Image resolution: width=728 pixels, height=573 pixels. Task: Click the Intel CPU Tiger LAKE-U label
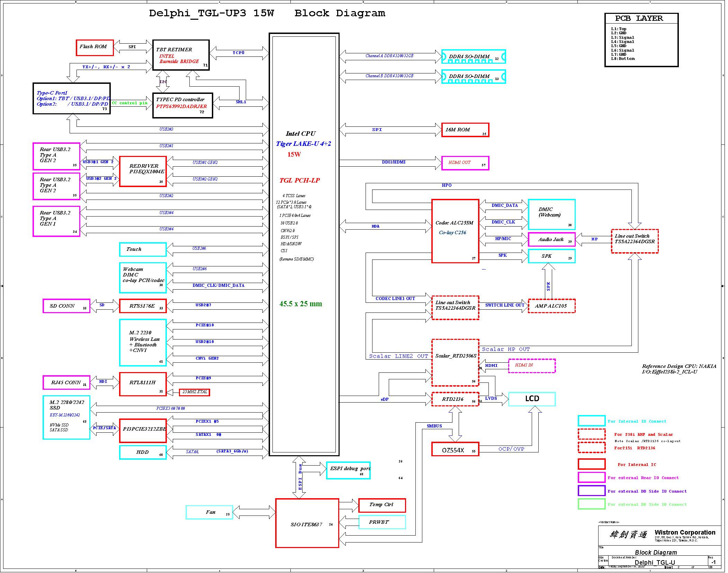[x=304, y=139]
